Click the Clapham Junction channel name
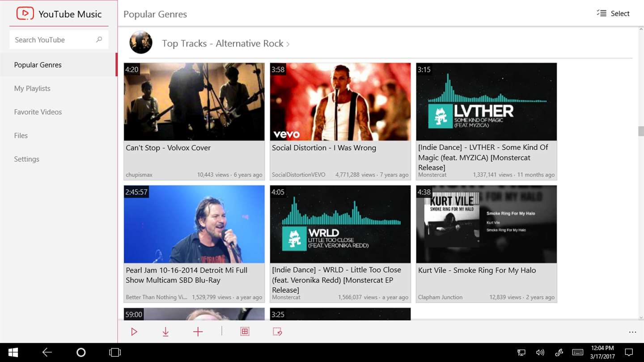The height and width of the screenshot is (362, 644). coord(441,297)
